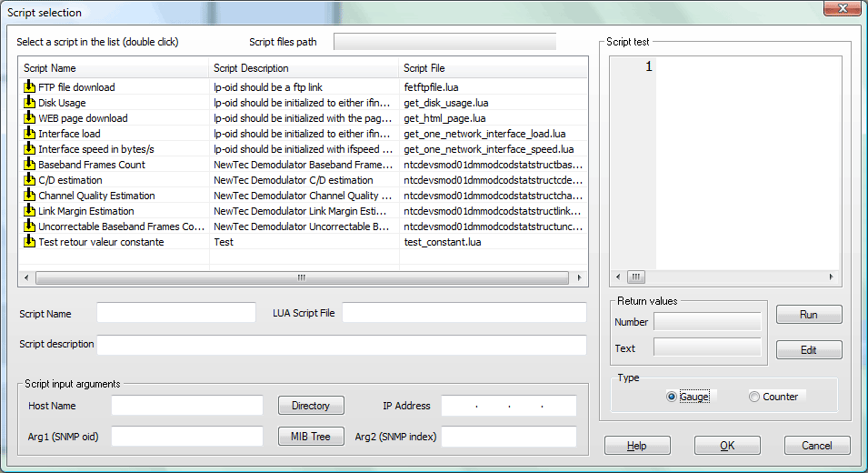Image resolution: width=868 pixels, height=473 pixels.
Task: Click the Channel Quality Estimation script icon
Action: coord(29,196)
